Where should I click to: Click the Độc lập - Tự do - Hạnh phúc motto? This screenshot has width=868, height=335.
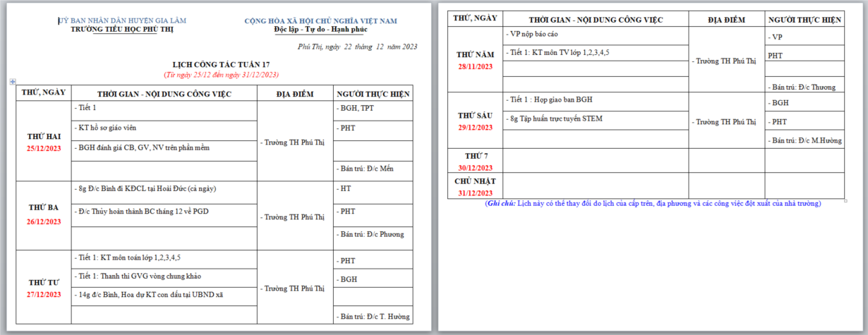[x=330, y=30]
